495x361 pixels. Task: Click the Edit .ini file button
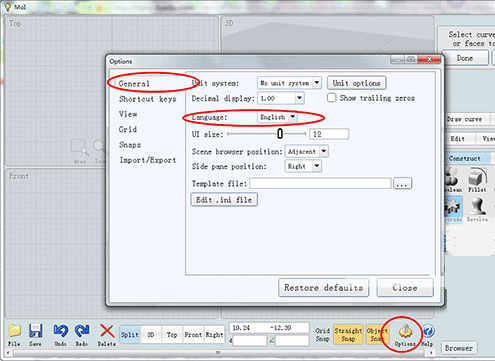pyautogui.click(x=224, y=200)
